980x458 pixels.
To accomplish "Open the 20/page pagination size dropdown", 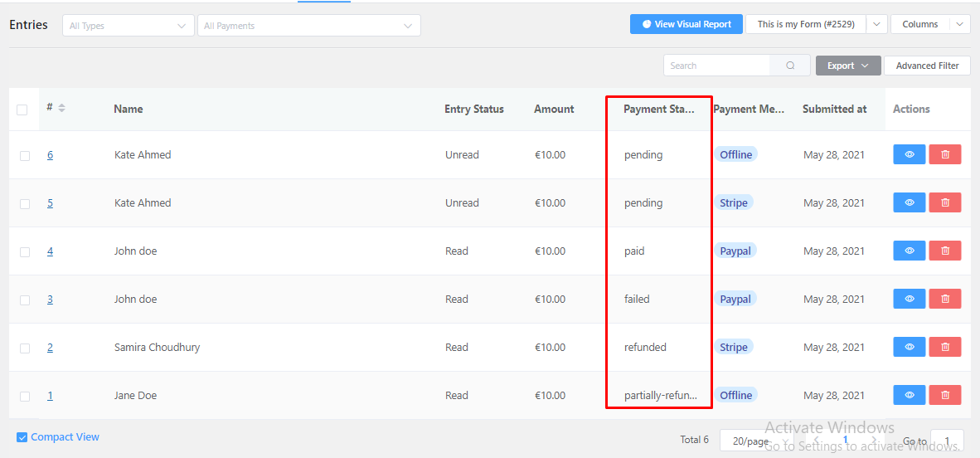I will 750,441.
